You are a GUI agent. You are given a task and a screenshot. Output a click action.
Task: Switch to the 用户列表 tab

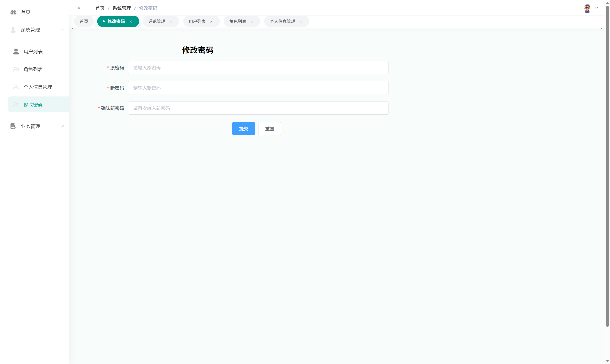point(197,21)
